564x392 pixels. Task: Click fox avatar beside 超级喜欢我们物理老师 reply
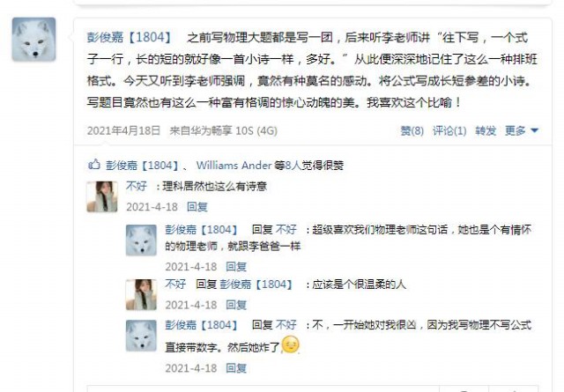(141, 240)
